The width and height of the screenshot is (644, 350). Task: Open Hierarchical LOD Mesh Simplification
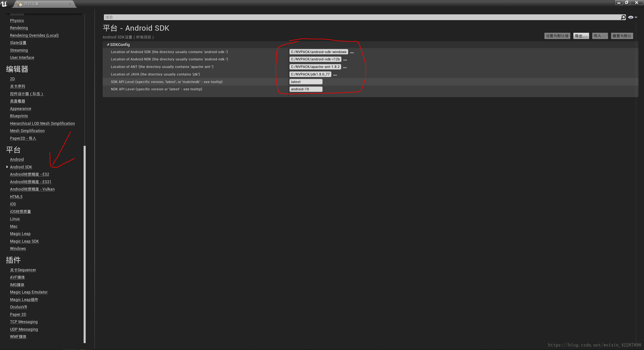pos(43,123)
